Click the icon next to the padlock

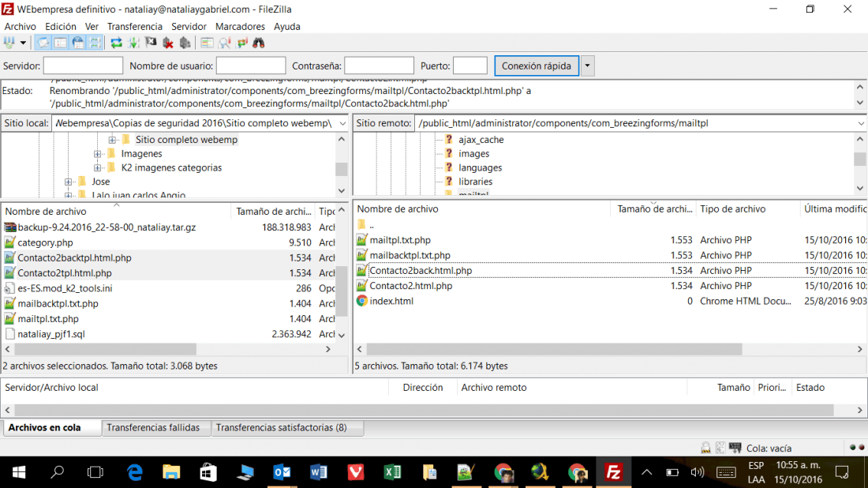click(720, 448)
